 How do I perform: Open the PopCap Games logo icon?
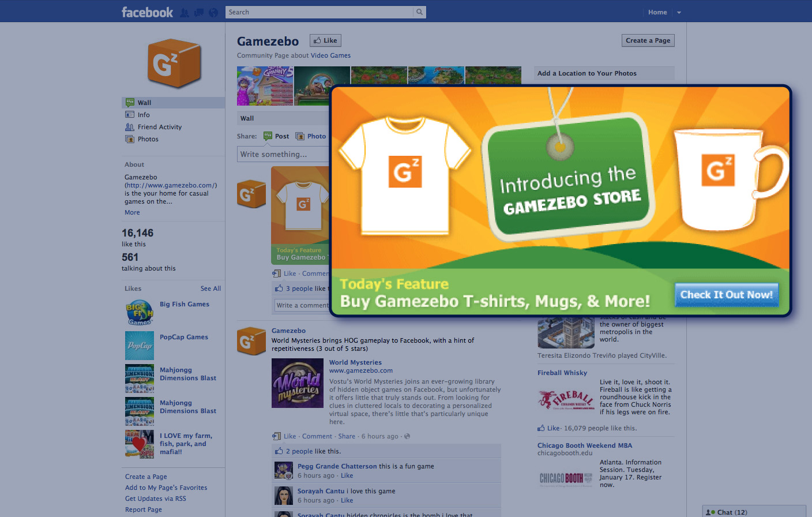tap(140, 346)
